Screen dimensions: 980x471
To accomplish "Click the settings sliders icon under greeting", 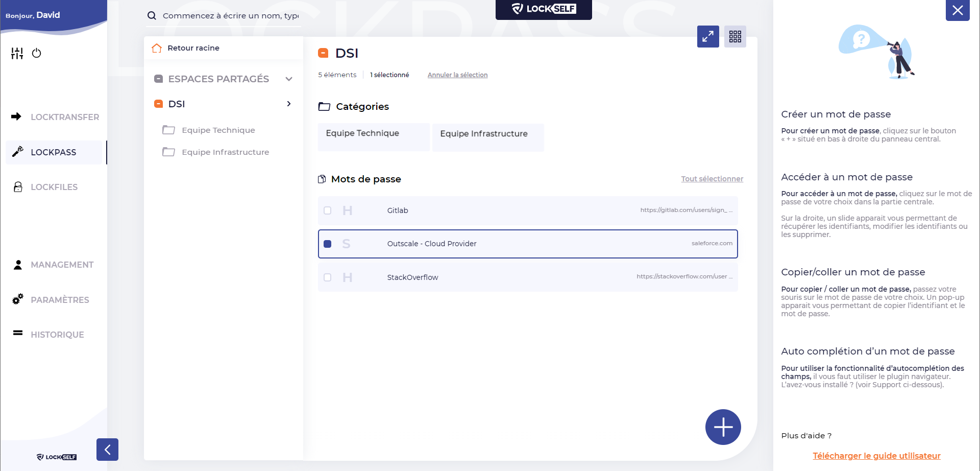I will point(17,53).
